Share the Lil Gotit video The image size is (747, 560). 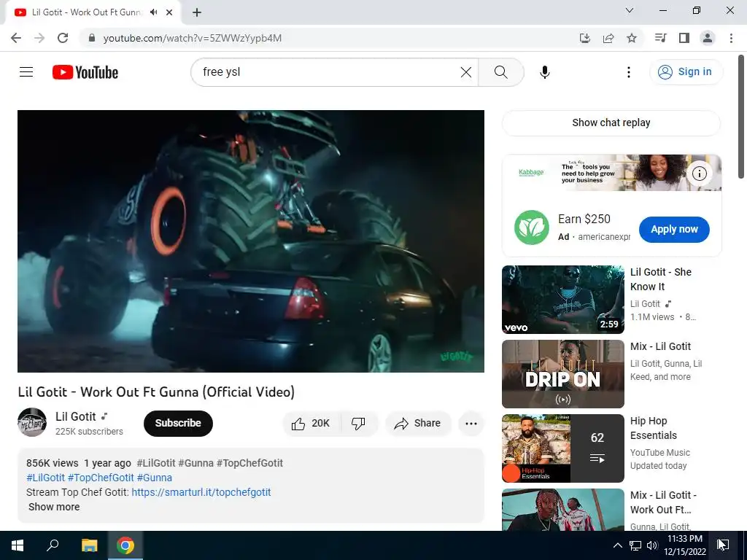(x=418, y=424)
